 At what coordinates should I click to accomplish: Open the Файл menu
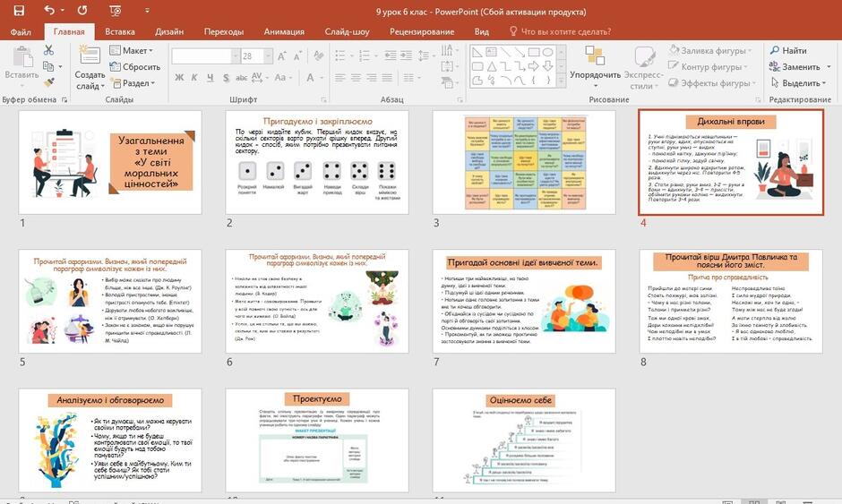pyautogui.click(x=21, y=31)
